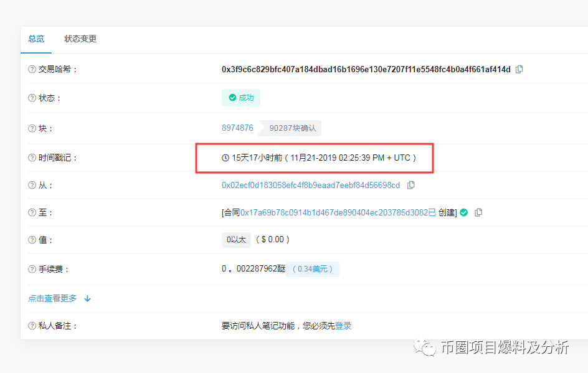Click green verified checkmark after 创建
This screenshot has height=373, width=588.
point(464,212)
